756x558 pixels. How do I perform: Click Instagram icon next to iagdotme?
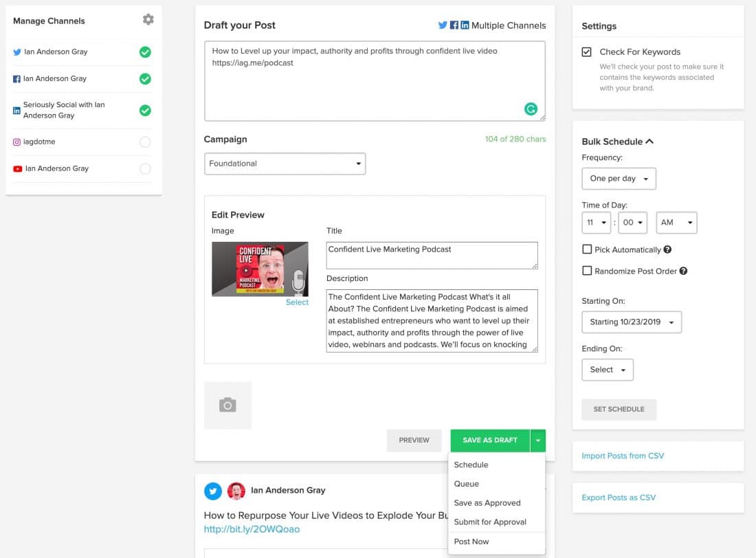coord(17,142)
